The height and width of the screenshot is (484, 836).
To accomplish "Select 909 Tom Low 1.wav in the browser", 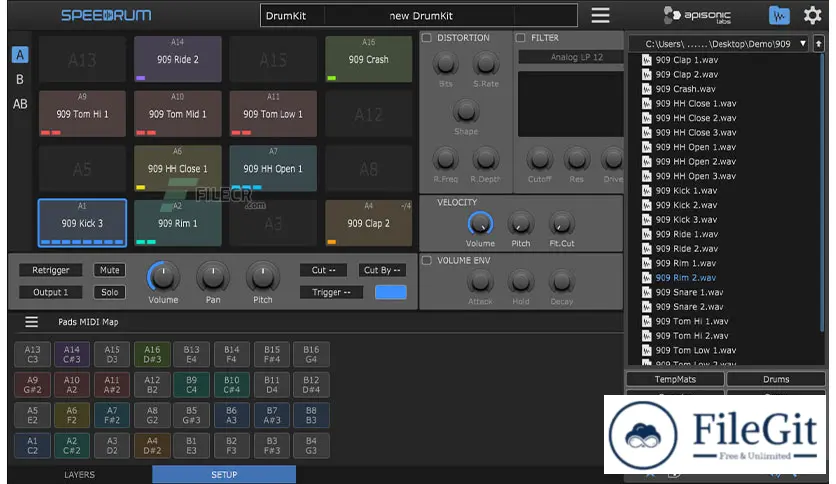I will [696, 350].
